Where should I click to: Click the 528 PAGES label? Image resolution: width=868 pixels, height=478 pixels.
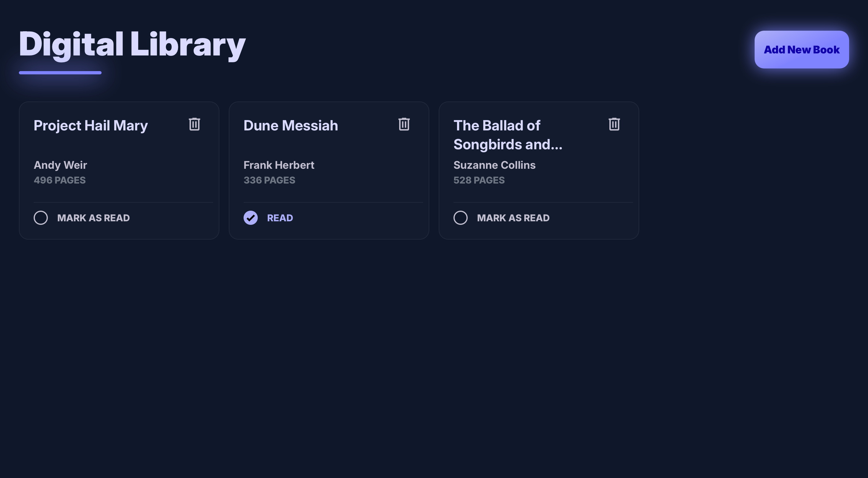(x=479, y=180)
